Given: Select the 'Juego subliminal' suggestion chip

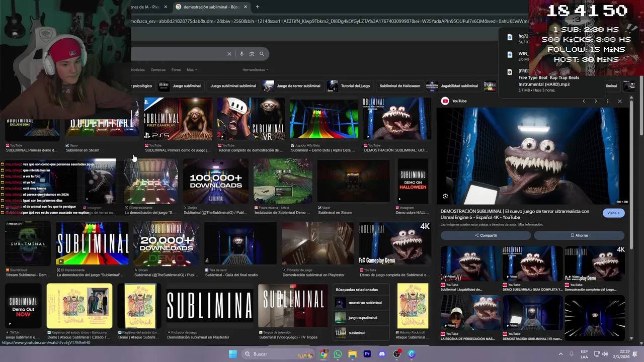Looking at the screenshot, I should tap(180, 86).
